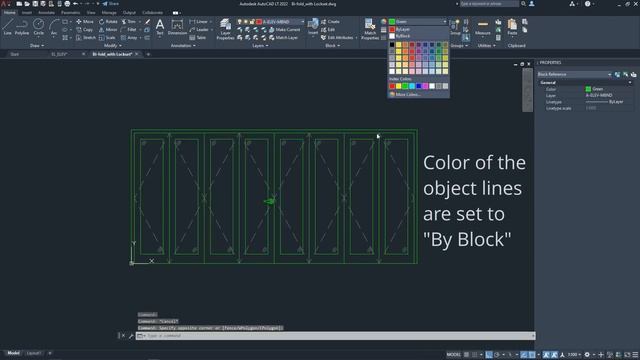Click the Group button
The width and height of the screenshot is (640, 360).
pos(455,27)
